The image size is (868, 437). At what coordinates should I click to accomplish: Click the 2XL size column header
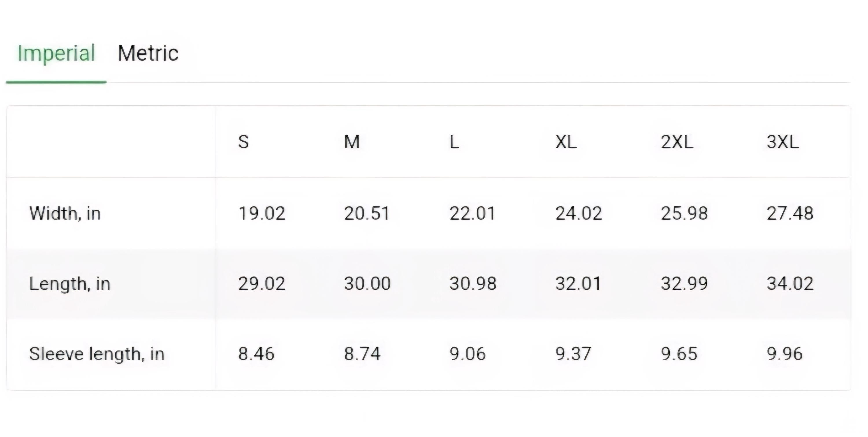coord(677,142)
